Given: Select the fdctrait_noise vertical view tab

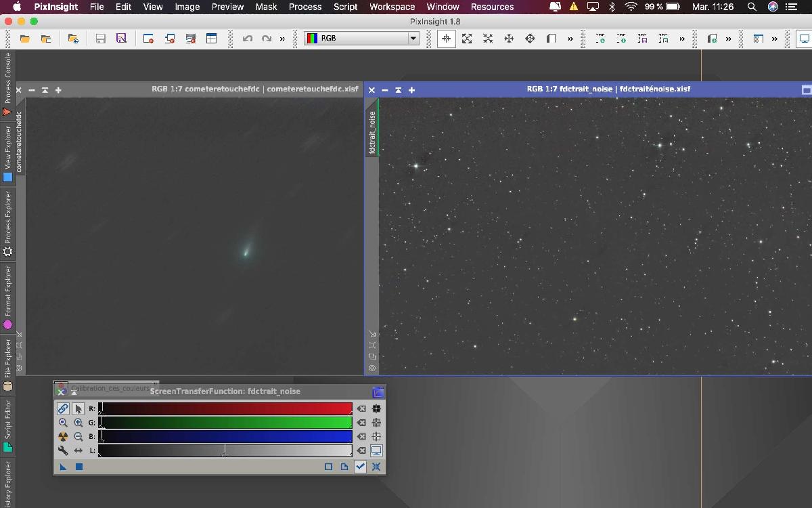Looking at the screenshot, I should click(371, 131).
